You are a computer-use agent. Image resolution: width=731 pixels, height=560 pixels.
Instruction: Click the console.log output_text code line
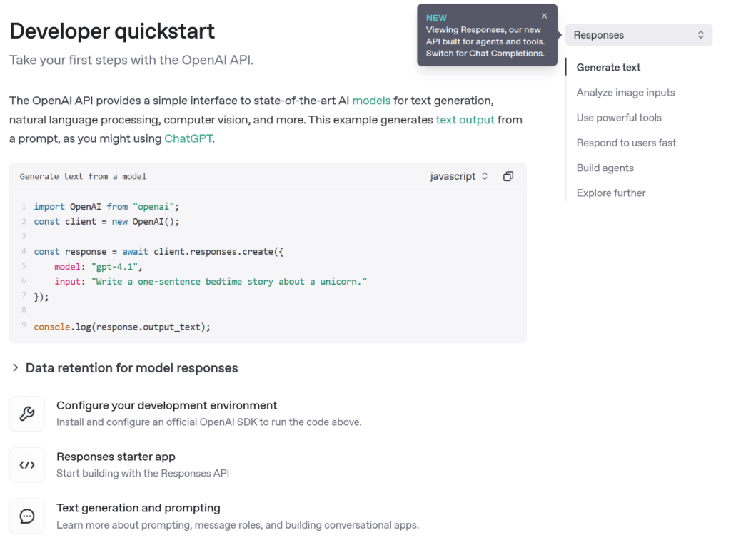pyautogui.click(x=122, y=327)
